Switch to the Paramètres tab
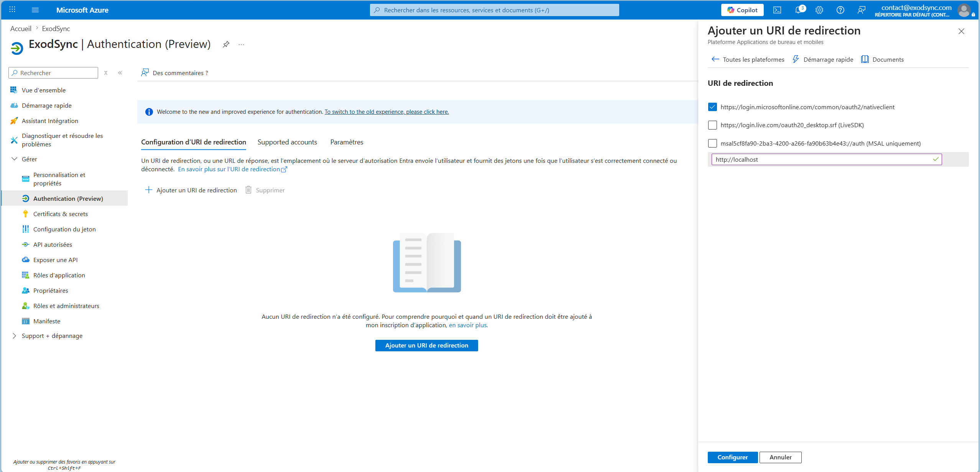This screenshot has height=472, width=980. tap(347, 142)
